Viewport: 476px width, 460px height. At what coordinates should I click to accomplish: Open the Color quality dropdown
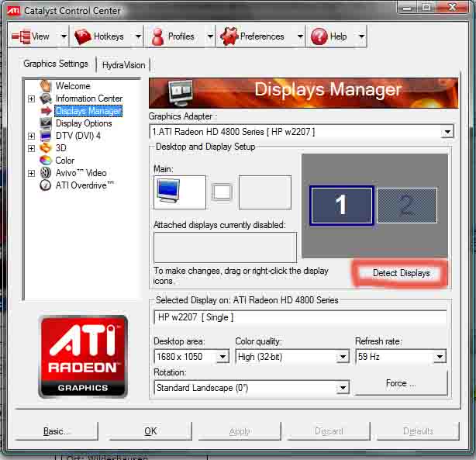pos(343,356)
